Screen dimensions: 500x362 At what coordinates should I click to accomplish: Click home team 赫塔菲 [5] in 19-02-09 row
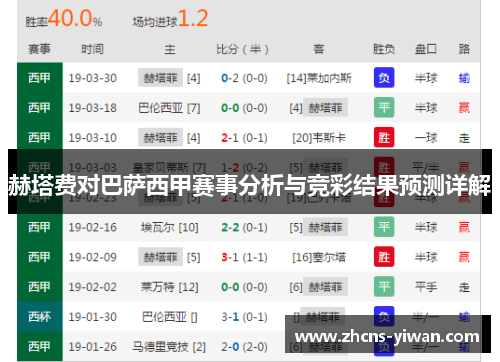pyautogui.click(x=169, y=257)
